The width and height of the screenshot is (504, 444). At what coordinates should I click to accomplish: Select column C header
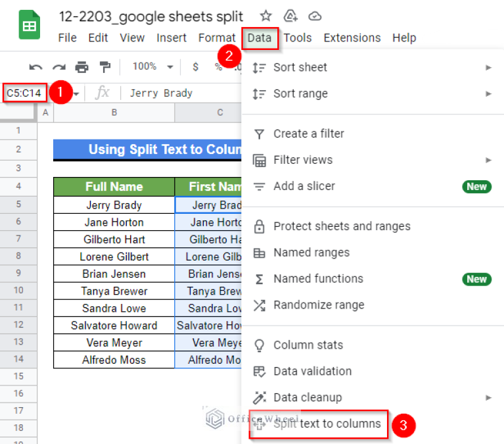point(208,112)
